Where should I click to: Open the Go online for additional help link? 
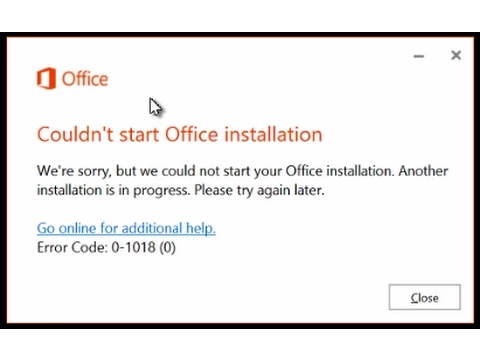coord(126,228)
